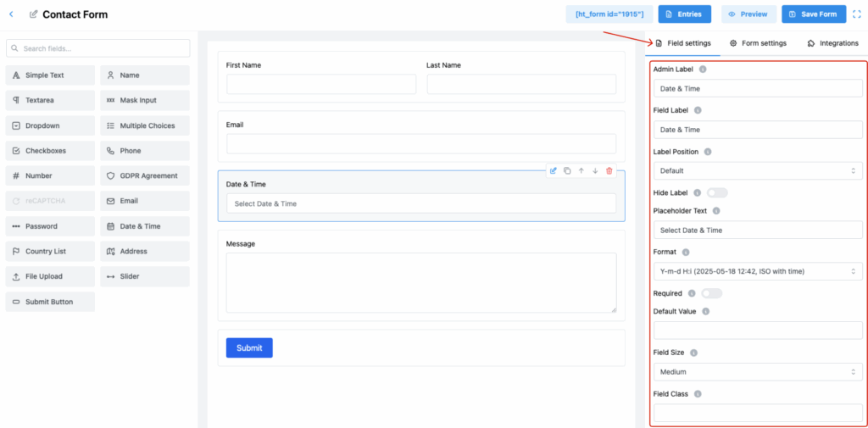Click the Save Form button

tap(813, 14)
